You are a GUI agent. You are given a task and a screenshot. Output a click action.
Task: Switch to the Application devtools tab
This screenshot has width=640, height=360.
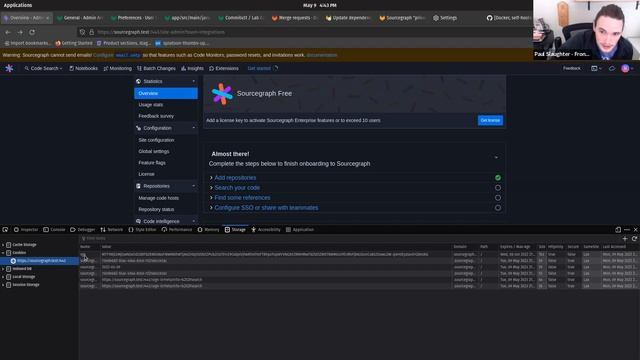pyautogui.click(x=300, y=230)
